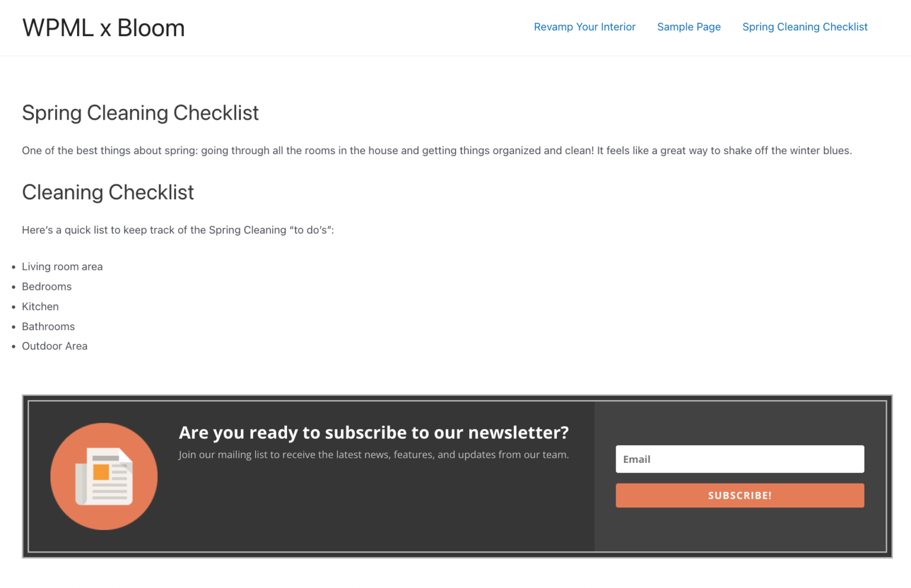Open the Revamp Your Interior page
The image size is (911, 588).
[x=584, y=27]
